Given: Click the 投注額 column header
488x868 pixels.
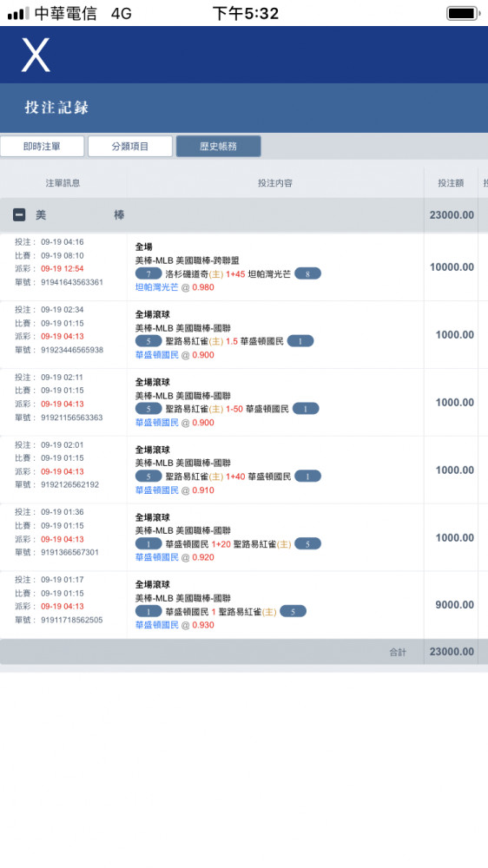Looking at the screenshot, I should (x=451, y=183).
